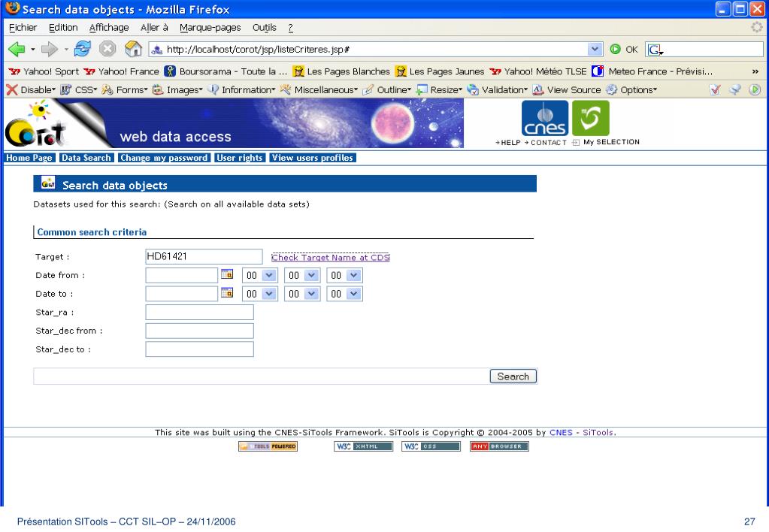Open the Forms developer menu
Screen dimensions: 769x532
coord(125,89)
